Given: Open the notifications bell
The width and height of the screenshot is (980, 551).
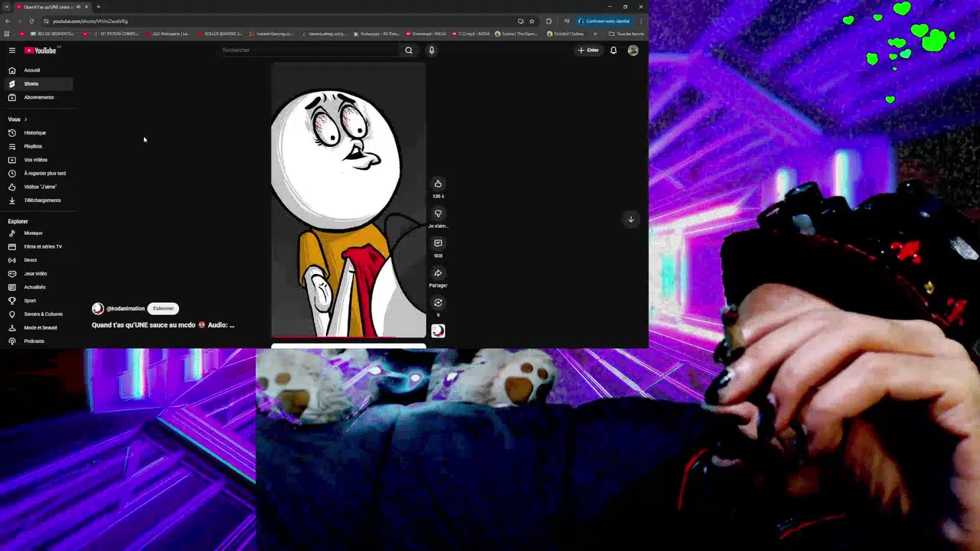Looking at the screenshot, I should [x=613, y=51].
